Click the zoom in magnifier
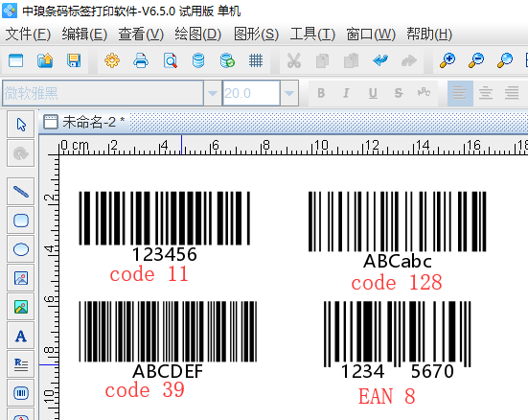Image resolution: width=528 pixels, height=420 pixels. pyautogui.click(x=448, y=61)
